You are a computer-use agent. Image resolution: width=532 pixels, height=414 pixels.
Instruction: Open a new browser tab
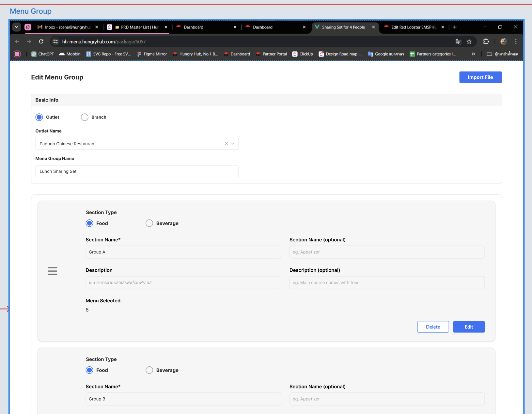tap(455, 27)
